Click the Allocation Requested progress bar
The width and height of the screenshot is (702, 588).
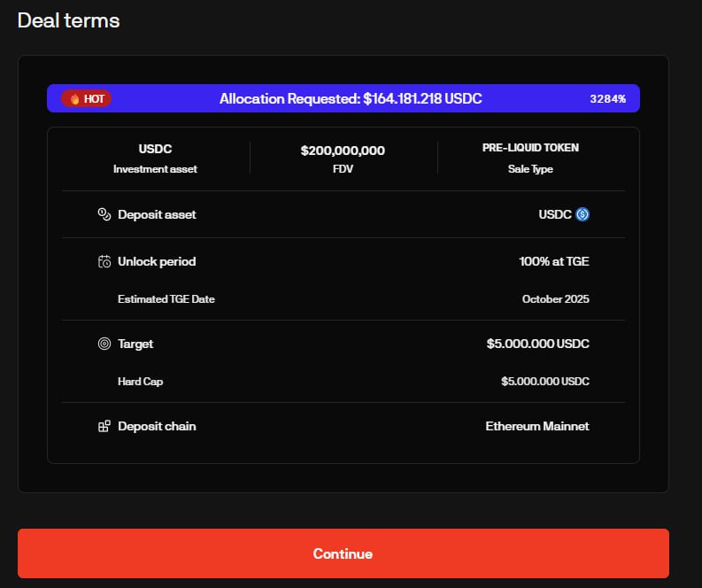pos(343,98)
